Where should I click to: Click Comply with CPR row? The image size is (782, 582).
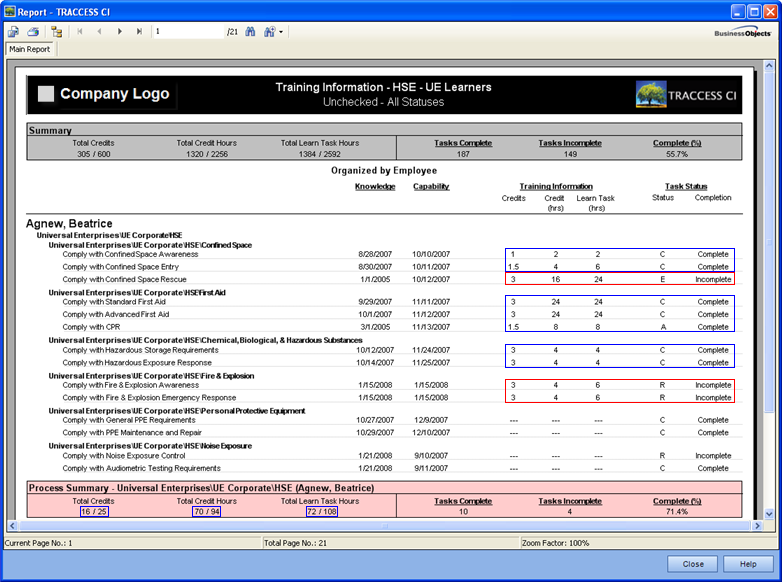384,327
